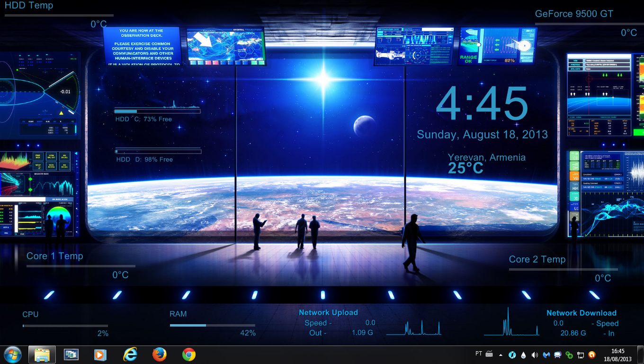The width and height of the screenshot is (644, 364).
Task: Click the smiling TV face tray icon
Action: point(557,355)
